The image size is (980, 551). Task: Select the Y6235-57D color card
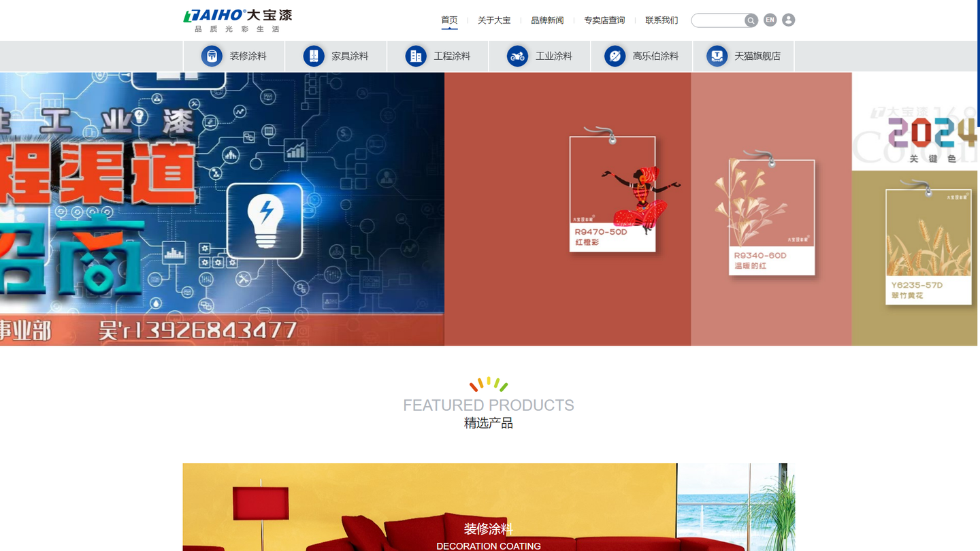pos(928,246)
